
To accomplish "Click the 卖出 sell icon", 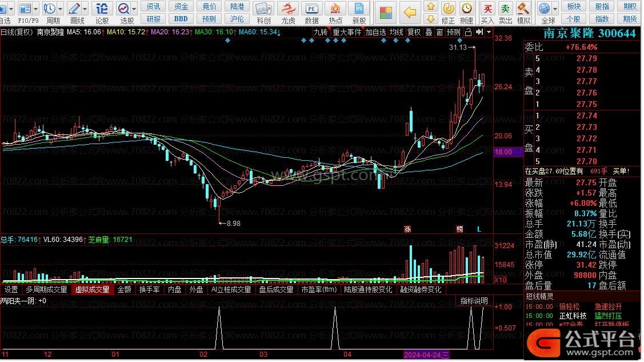I will (x=505, y=8).
